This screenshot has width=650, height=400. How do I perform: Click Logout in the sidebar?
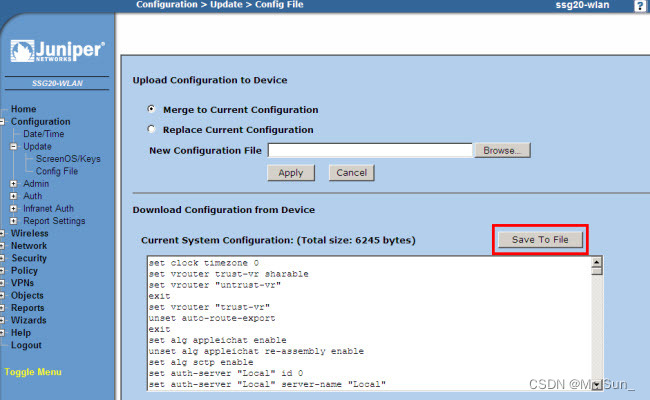(x=26, y=345)
